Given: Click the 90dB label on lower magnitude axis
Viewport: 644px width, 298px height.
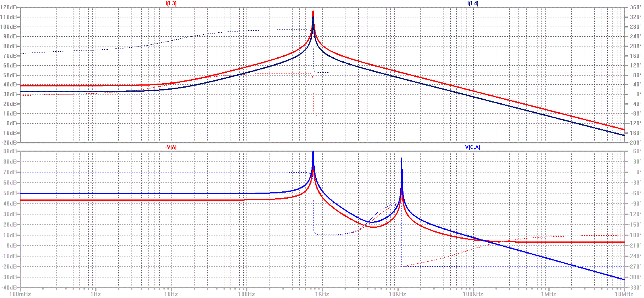Looking at the screenshot, I should (10, 151).
